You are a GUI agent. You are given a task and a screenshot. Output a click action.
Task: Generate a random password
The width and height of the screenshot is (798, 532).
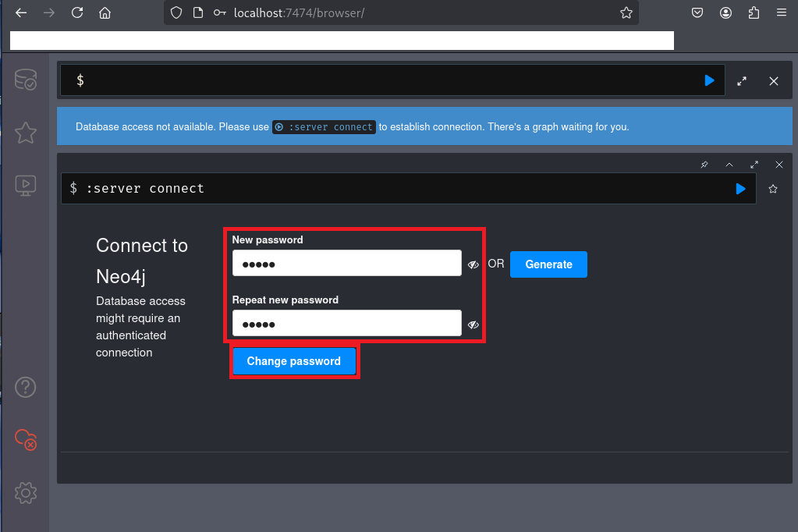pyautogui.click(x=548, y=264)
